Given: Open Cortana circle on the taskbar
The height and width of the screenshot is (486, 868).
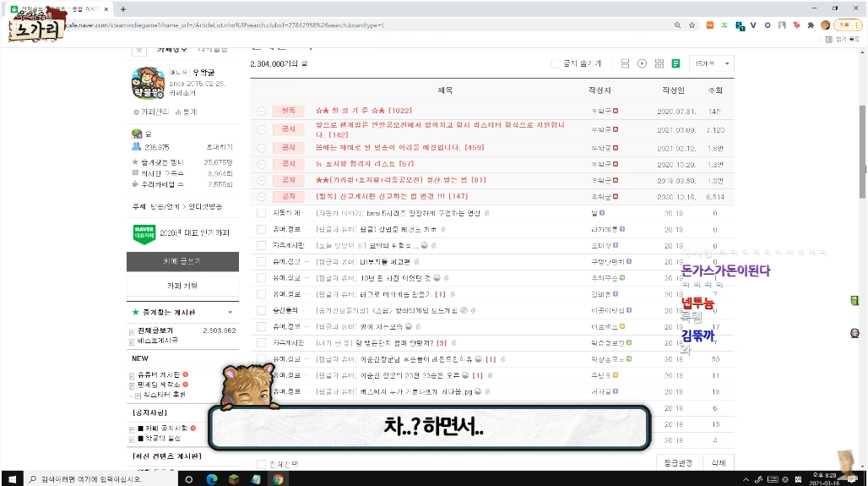Looking at the screenshot, I should [x=189, y=479].
